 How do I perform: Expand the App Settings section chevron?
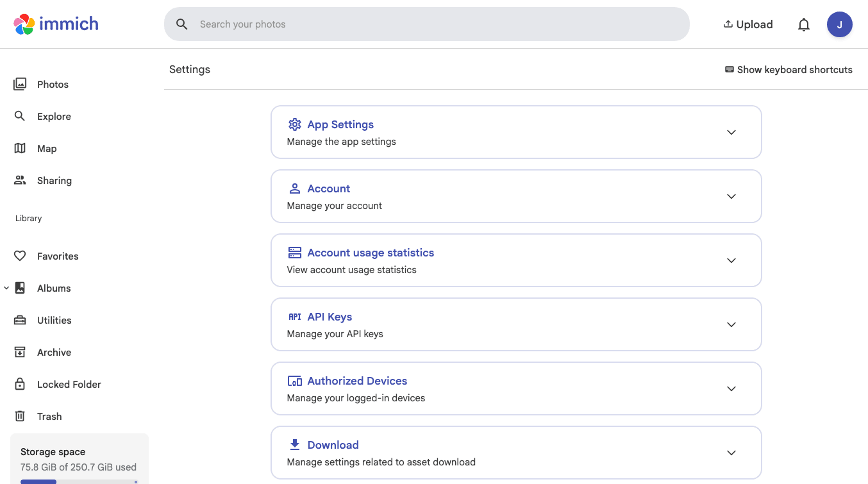point(731,132)
